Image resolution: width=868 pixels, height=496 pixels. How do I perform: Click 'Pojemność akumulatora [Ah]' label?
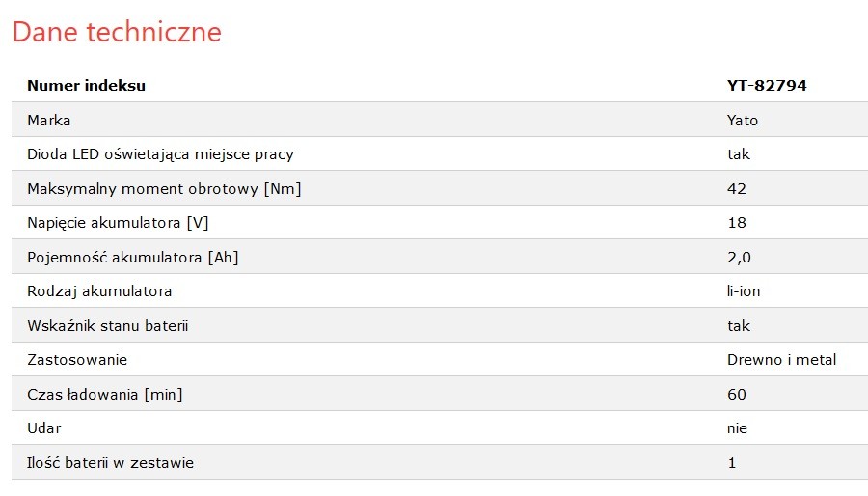(x=133, y=258)
